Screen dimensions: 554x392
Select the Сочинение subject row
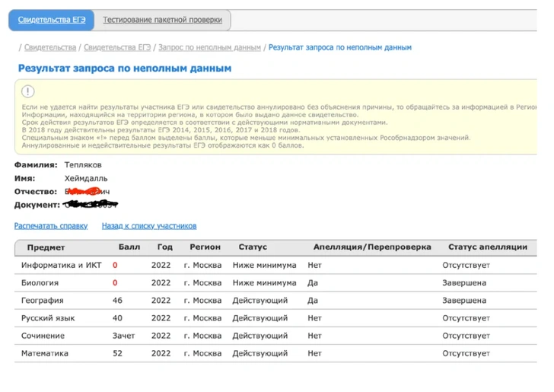click(43, 336)
